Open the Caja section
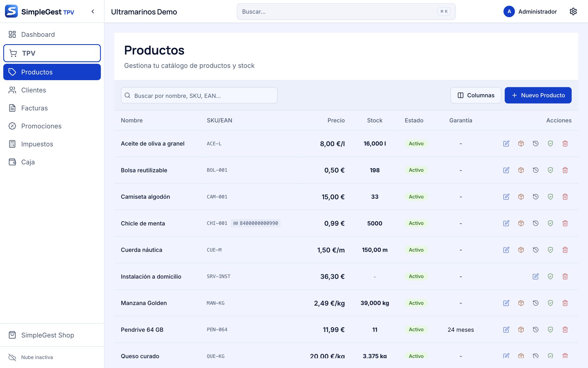588x368 pixels. coord(52,162)
